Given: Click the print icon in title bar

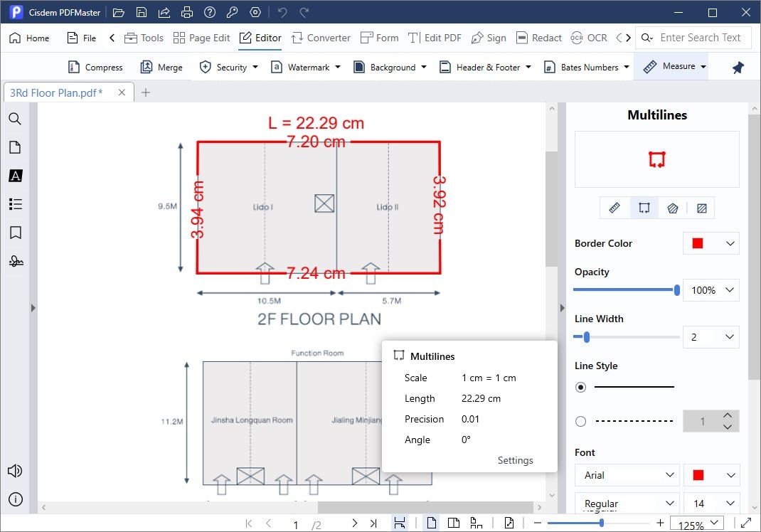Looking at the screenshot, I should (x=187, y=12).
